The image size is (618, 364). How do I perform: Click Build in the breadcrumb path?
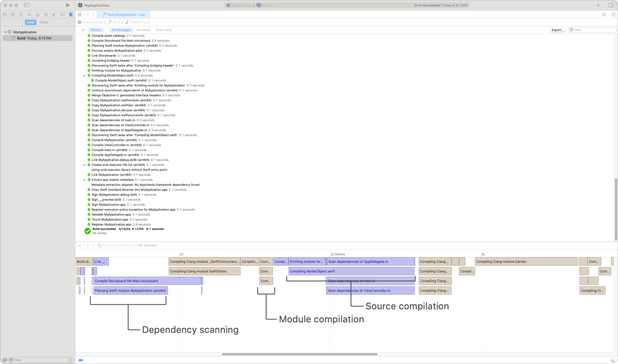point(116,22)
